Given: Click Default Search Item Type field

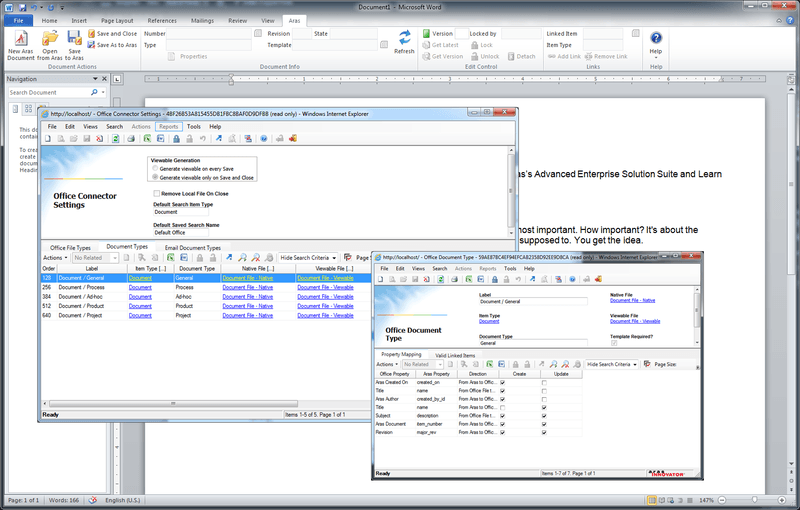Looking at the screenshot, I should (x=181, y=212).
